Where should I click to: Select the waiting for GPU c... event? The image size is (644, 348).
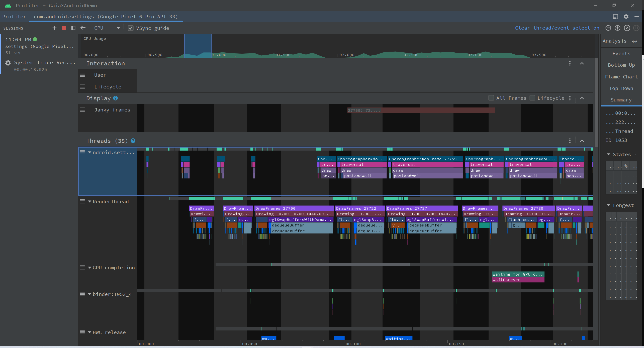(x=518, y=274)
